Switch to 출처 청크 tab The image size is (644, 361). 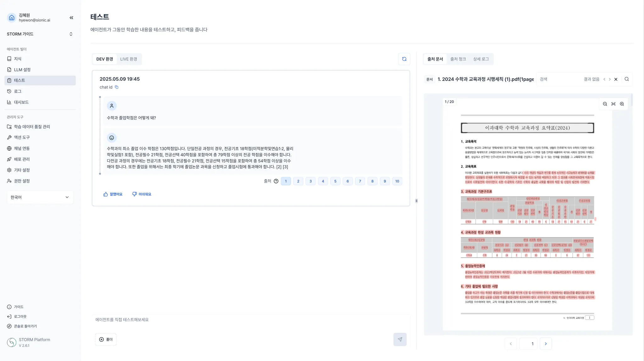pos(458,59)
